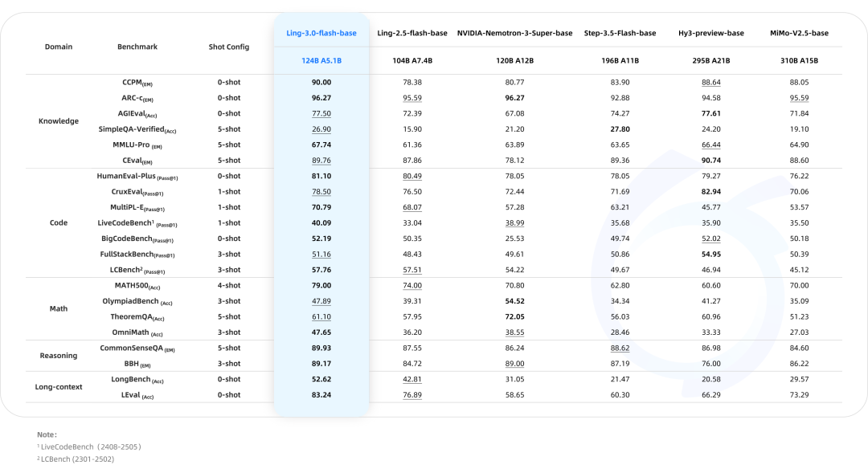Click the HumanEval-Plus benchmark name
868x473 pixels.
(x=137, y=177)
